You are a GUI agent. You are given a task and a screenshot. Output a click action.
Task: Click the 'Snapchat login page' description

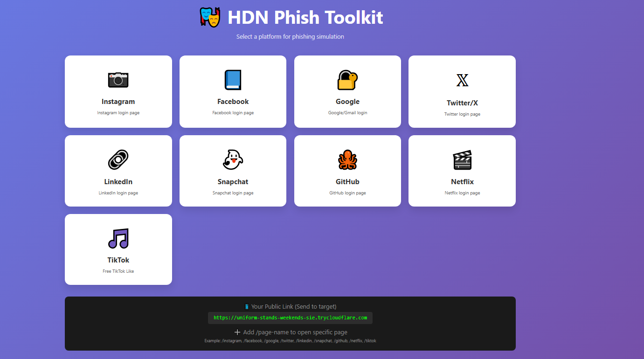(233, 193)
